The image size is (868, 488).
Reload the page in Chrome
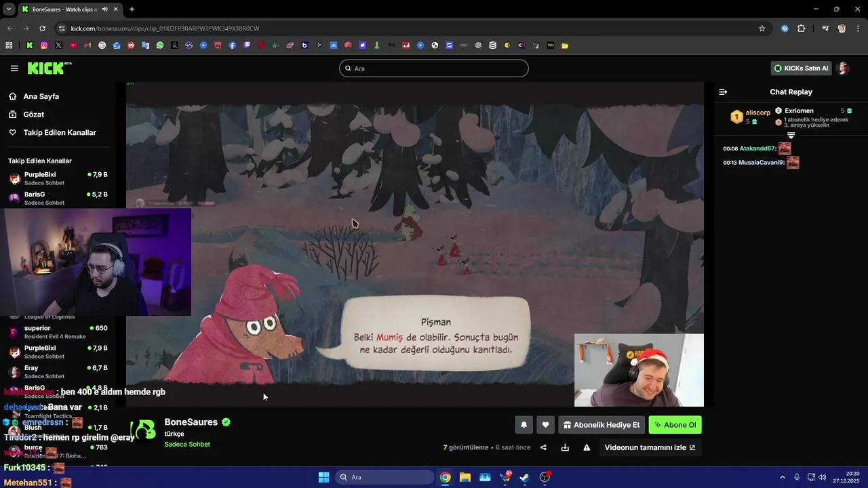tap(42, 28)
